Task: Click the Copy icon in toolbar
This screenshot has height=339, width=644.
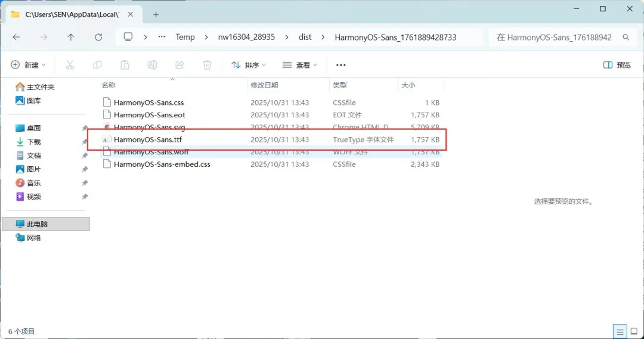Action: (x=97, y=65)
